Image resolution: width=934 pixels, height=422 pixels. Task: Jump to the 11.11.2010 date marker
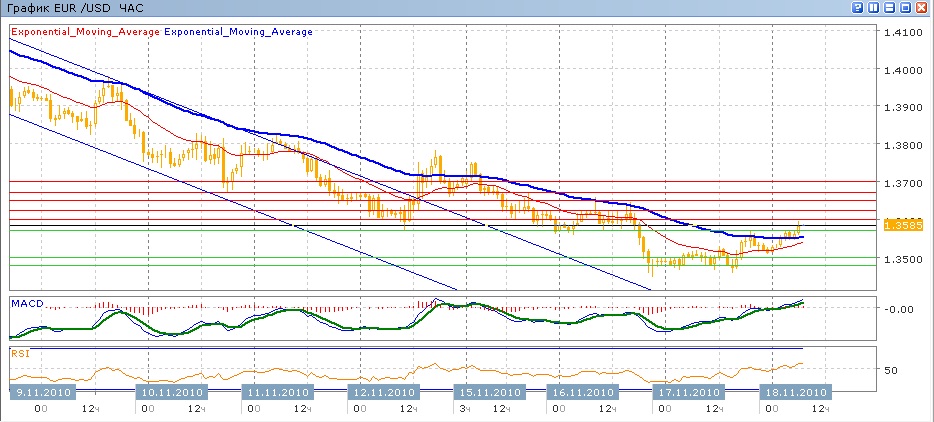tap(276, 392)
